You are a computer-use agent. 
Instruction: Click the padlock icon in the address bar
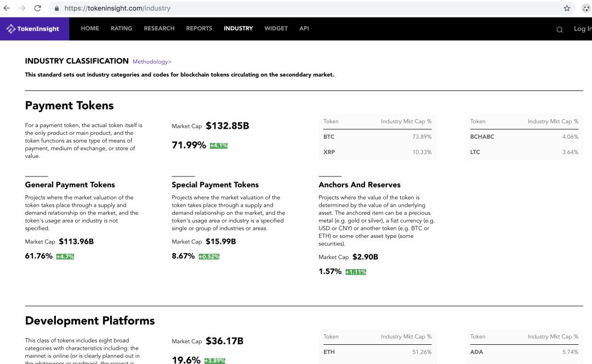[x=56, y=8]
